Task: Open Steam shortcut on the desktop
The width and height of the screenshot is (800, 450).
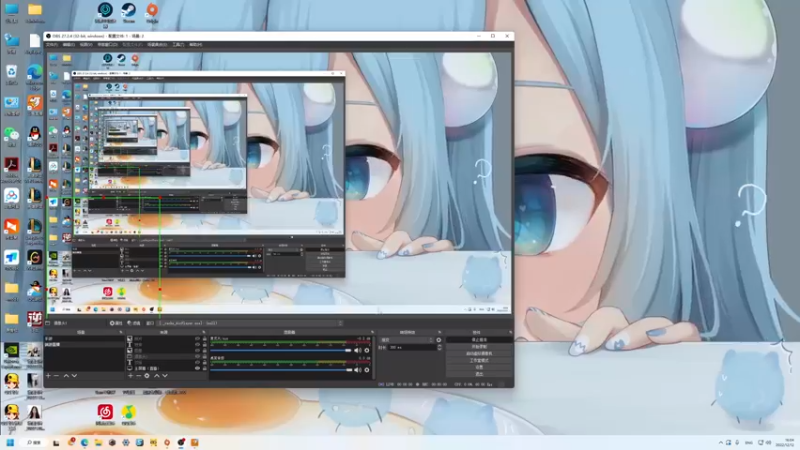Action: (128, 13)
